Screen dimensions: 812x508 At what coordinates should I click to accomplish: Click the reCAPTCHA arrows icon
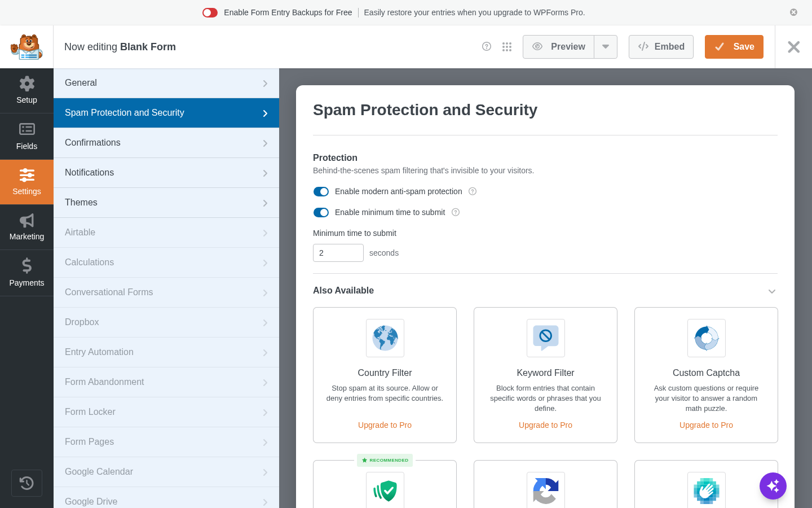(x=546, y=490)
